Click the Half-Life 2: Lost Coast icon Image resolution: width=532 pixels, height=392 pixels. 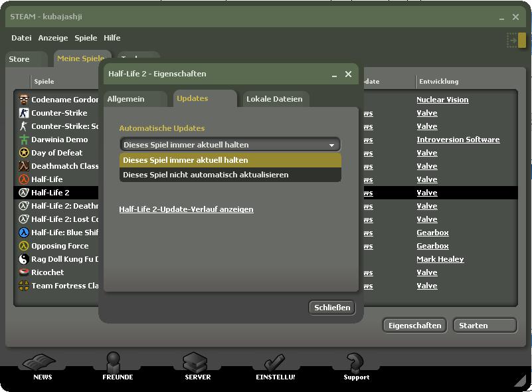tap(24, 219)
